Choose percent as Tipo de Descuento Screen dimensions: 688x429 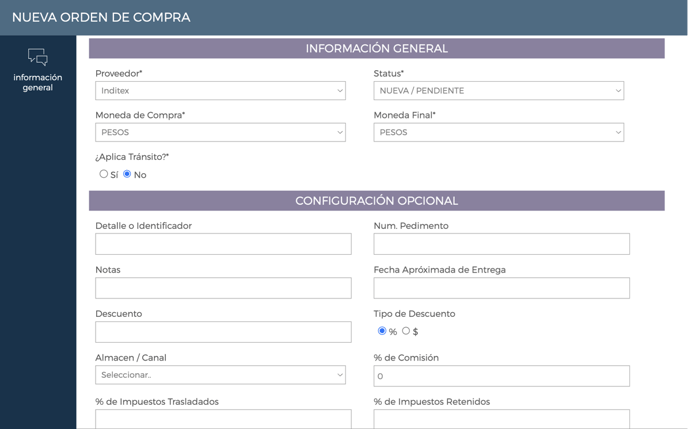(x=382, y=331)
